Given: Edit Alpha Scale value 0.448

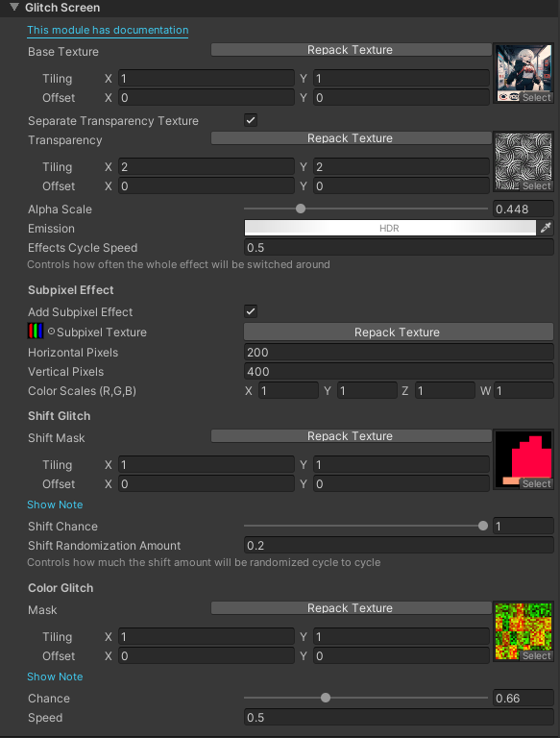Looking at the screenshot, I should click(x=523, y=209).
